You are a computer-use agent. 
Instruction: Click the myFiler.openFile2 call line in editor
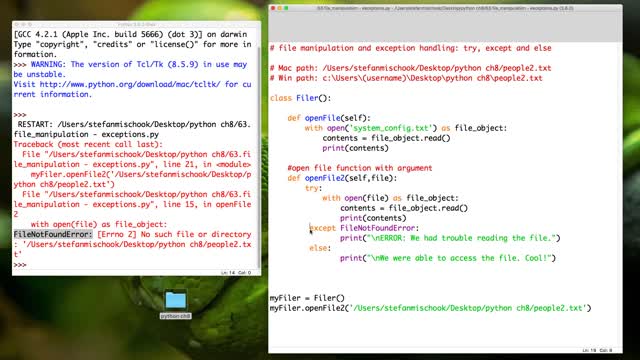(x=430, y=308)
